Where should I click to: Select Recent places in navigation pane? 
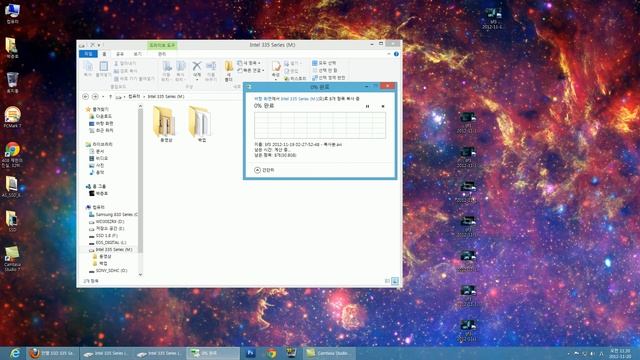[x=101, y=131]
